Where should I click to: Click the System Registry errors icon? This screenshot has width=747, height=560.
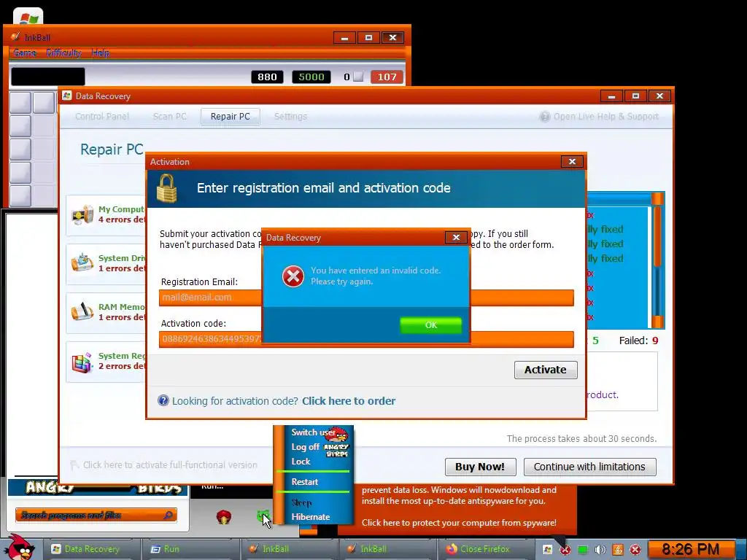click(x=82, y=362)
